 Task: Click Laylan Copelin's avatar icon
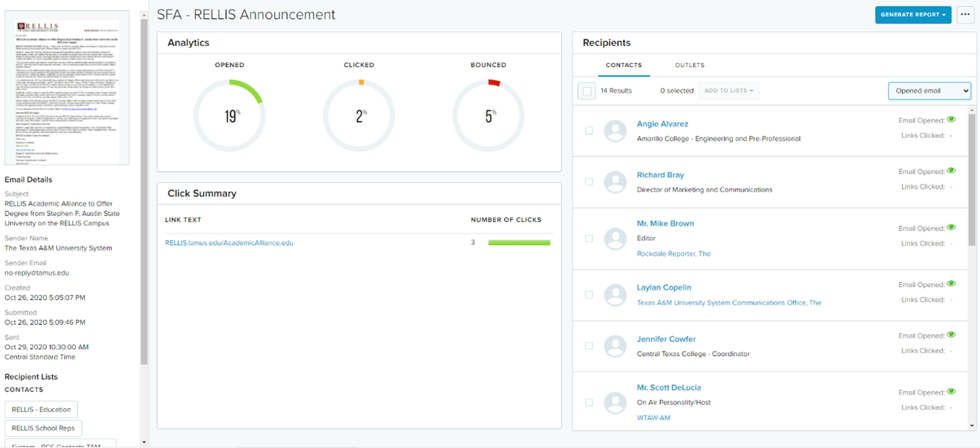pyautogui.click(x=615, y=295)
